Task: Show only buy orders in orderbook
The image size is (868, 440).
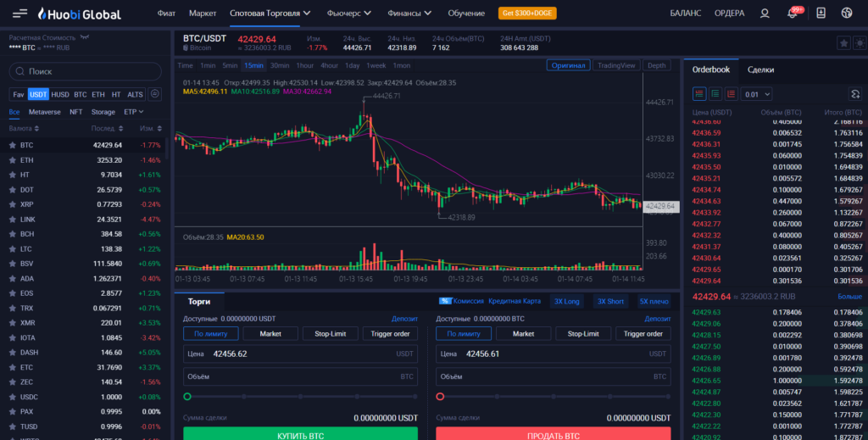Action: pyautogui.click(x=715, y=94)
